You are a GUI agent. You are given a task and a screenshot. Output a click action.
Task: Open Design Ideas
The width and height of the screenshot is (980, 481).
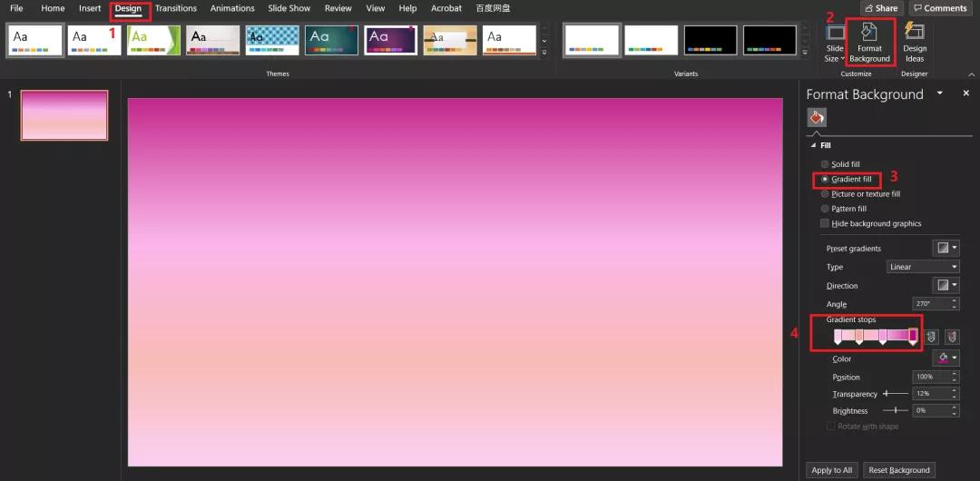coord(915,43)
